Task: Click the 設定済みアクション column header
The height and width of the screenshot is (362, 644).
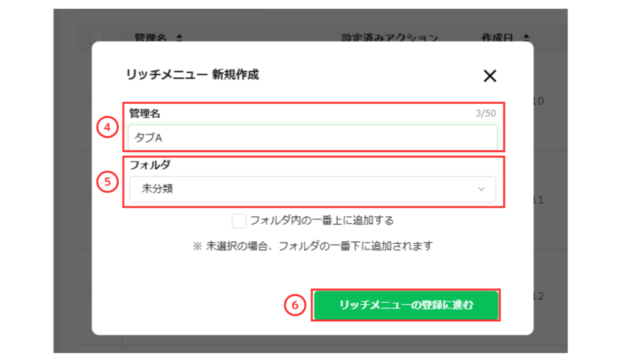Action: tap(389, 38)
